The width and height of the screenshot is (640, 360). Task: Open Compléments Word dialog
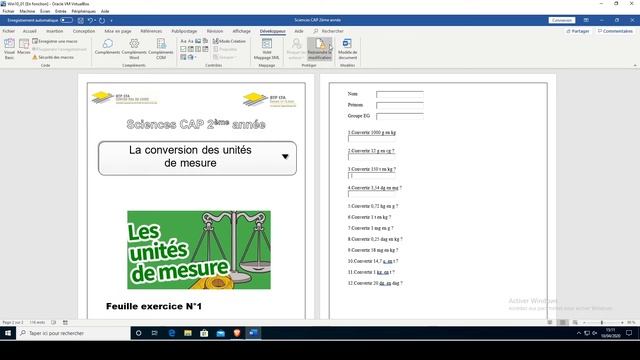click(x=134, y=49)
